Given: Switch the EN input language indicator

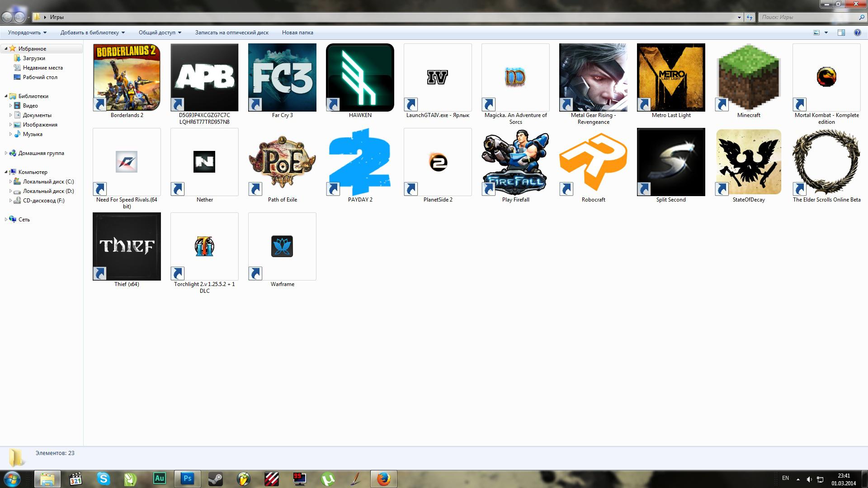Looking at the screenshot, I should click(x=785, y=478).
